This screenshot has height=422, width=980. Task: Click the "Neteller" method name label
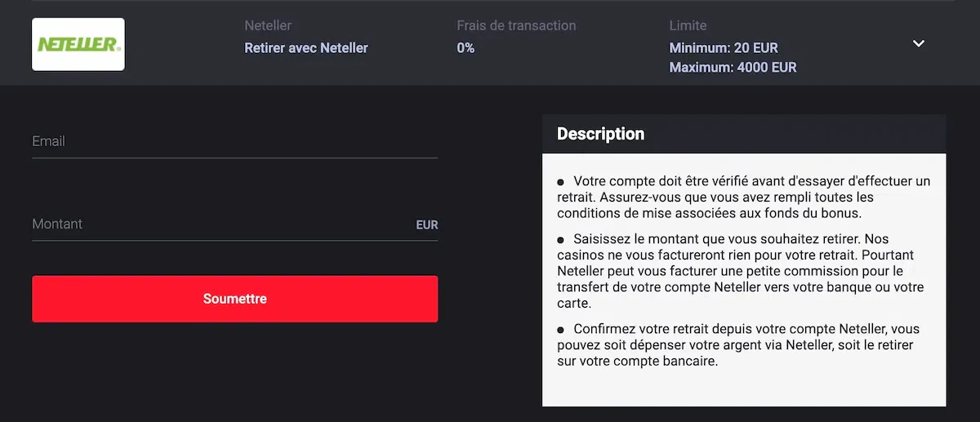(268, 26)
